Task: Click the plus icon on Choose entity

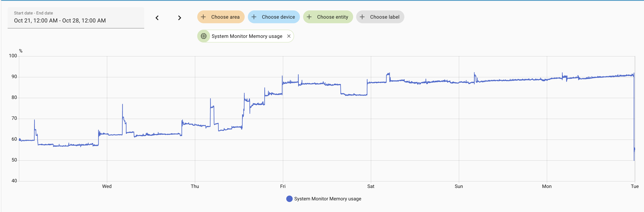Action: tap(309, 17)
